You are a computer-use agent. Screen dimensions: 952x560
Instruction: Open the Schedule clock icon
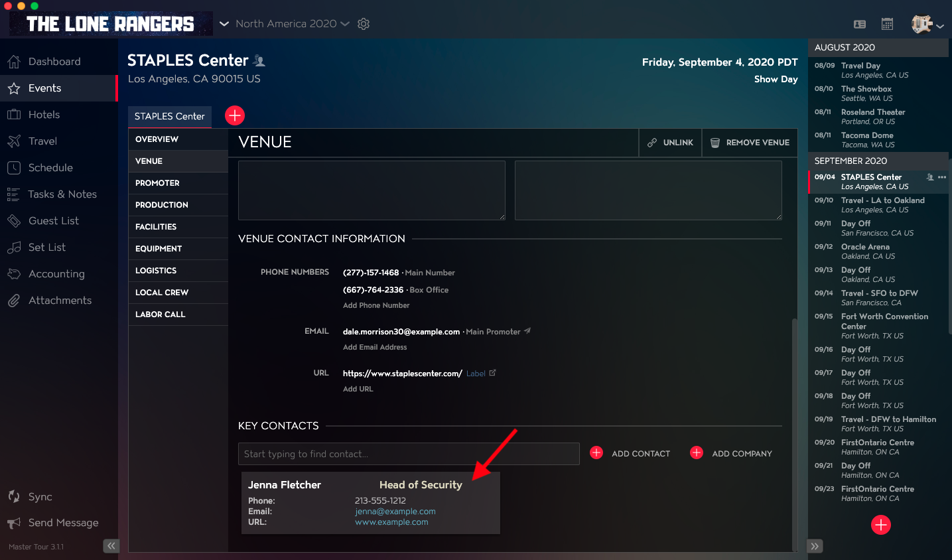(14, 168)
